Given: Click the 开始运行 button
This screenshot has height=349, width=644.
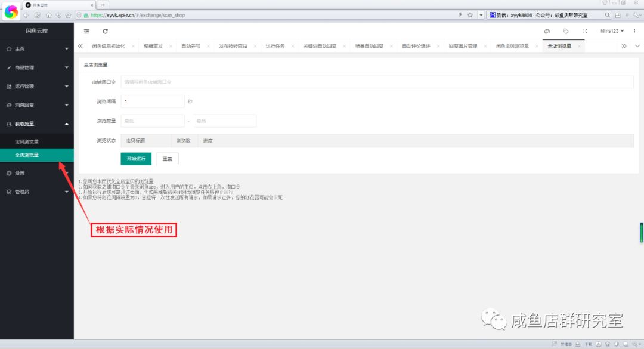Looking at the screenshot, I should click(x=136, y=159).
